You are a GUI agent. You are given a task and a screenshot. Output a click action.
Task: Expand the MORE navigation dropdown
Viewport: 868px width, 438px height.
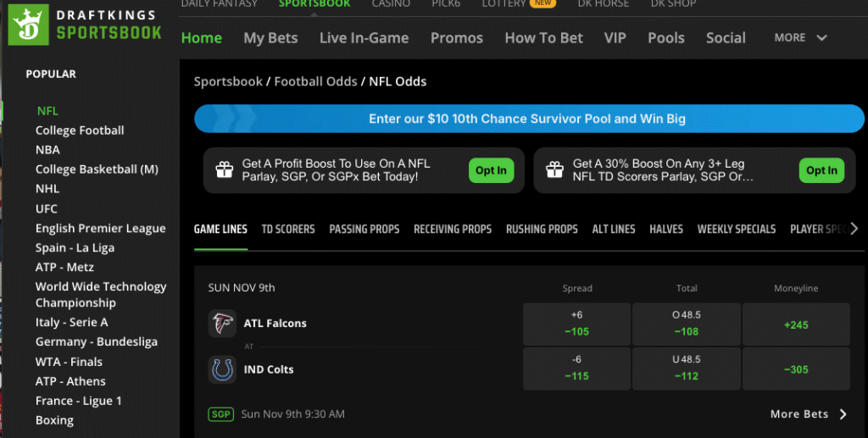tap(800, 37)
